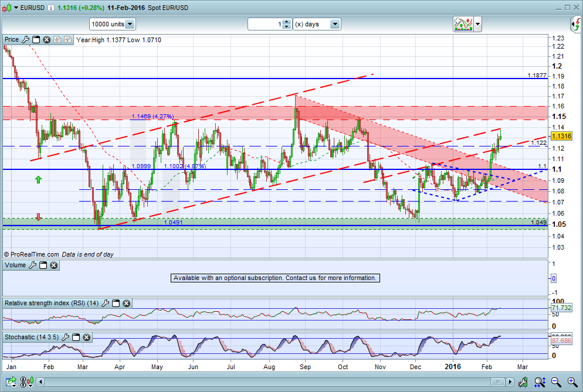Open the 10000 units dropdown

pos(130,24)
